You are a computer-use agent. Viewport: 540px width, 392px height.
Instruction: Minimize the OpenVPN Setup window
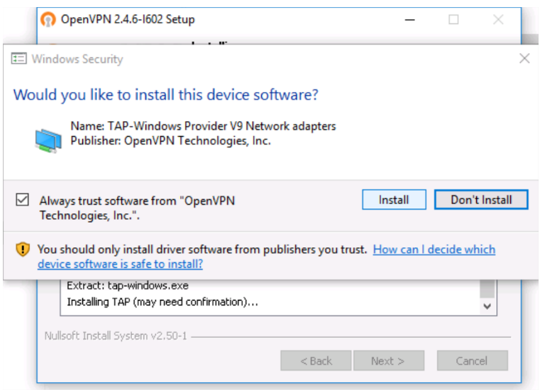click(409, 20)
